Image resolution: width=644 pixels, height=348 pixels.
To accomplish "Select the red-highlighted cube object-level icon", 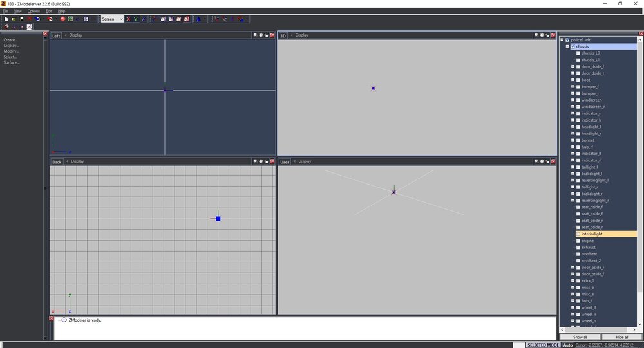I will [187, 19].
